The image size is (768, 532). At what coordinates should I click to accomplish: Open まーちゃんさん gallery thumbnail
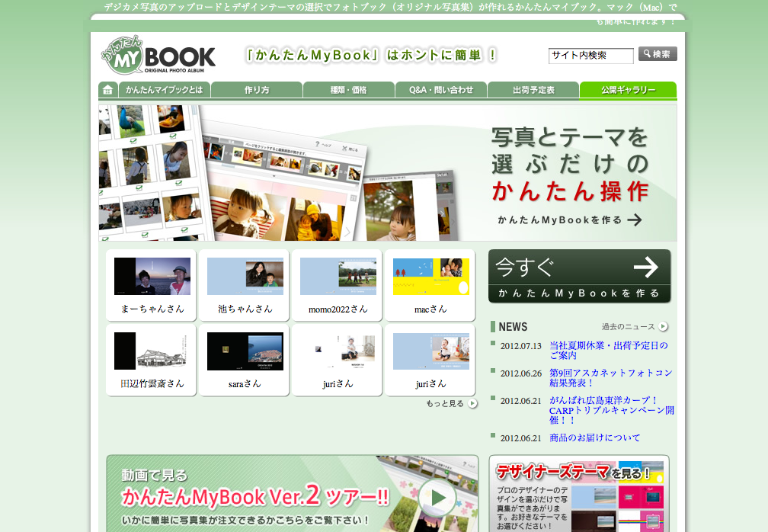tap(152, 277)
